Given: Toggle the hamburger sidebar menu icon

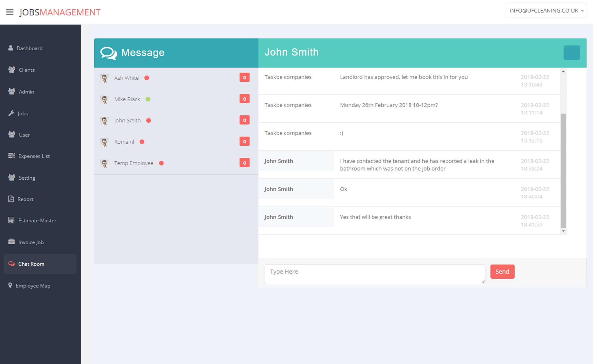Looking at the screenshot, I should click(x=10, y=12).
